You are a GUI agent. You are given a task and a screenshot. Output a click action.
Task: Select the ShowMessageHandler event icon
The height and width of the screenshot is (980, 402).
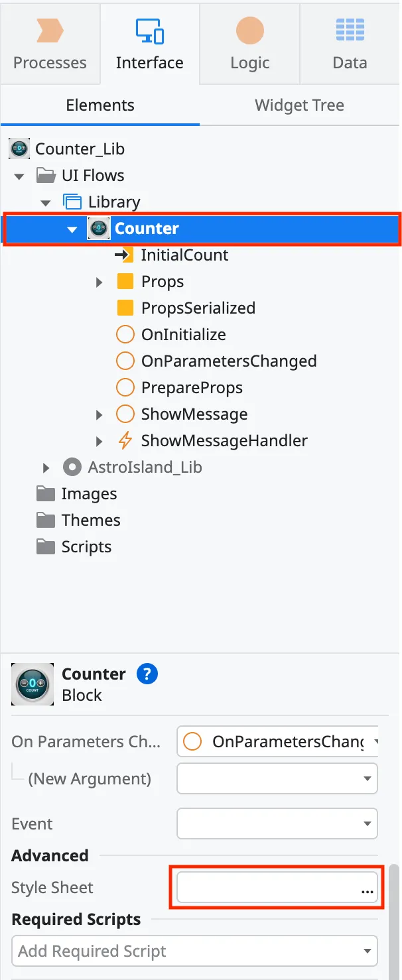click(124, 440)
